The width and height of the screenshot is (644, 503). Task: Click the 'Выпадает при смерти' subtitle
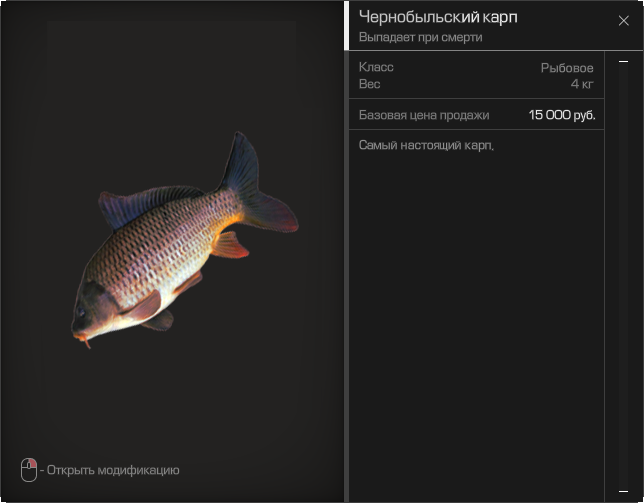pyautogui.click(x=420, y=38)
